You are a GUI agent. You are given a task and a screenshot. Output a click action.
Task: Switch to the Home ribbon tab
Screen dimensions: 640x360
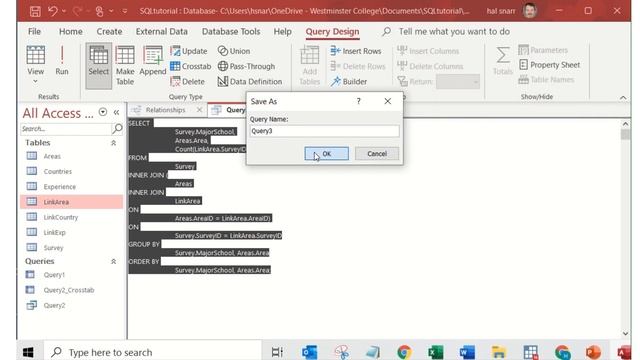tap(71, 31)
